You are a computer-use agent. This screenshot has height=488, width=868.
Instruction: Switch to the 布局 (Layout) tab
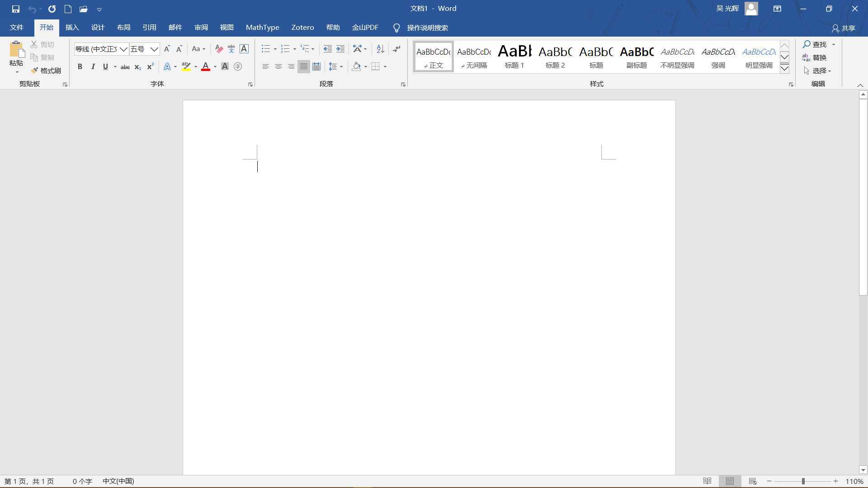[x=123, y=28]
